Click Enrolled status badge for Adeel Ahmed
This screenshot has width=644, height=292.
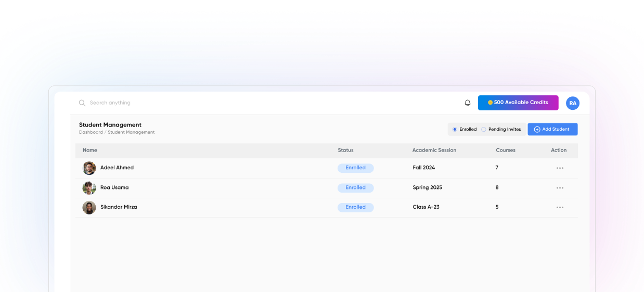(356, 168)
